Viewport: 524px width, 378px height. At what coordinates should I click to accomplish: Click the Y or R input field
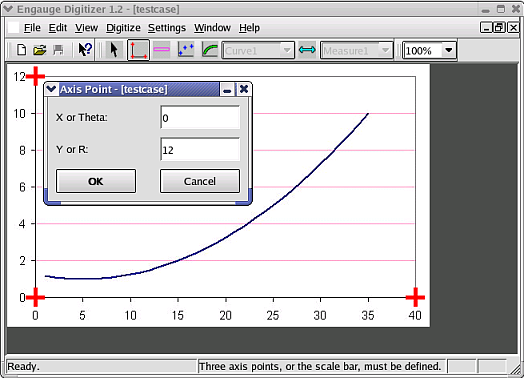tap(200, 149)
